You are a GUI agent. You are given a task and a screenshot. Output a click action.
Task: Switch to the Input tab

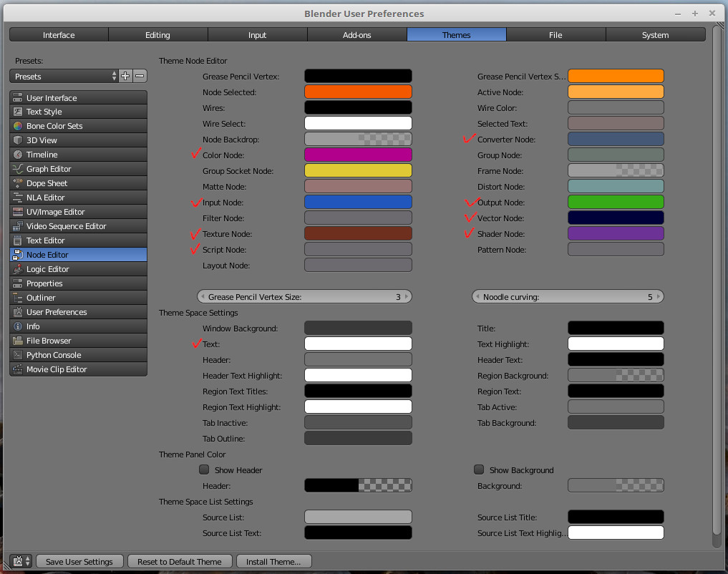[257, 35]
